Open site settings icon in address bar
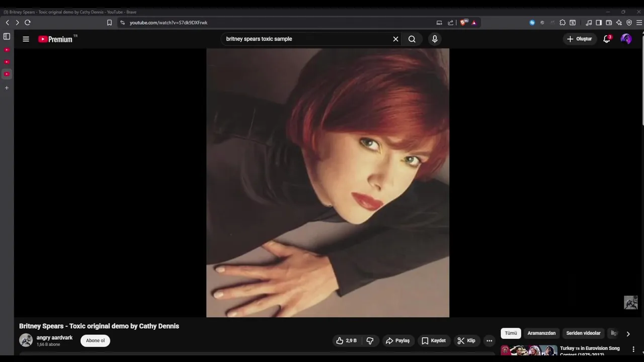 (x=122, y=23)
